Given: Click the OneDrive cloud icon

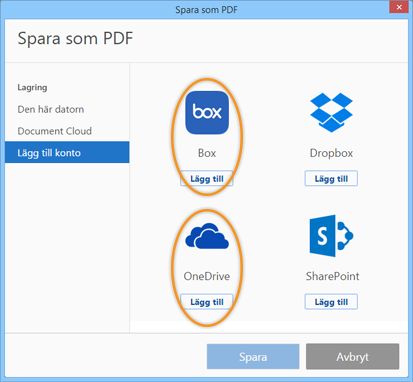Looking at the screenshot, I should click(x=207, y=236).
